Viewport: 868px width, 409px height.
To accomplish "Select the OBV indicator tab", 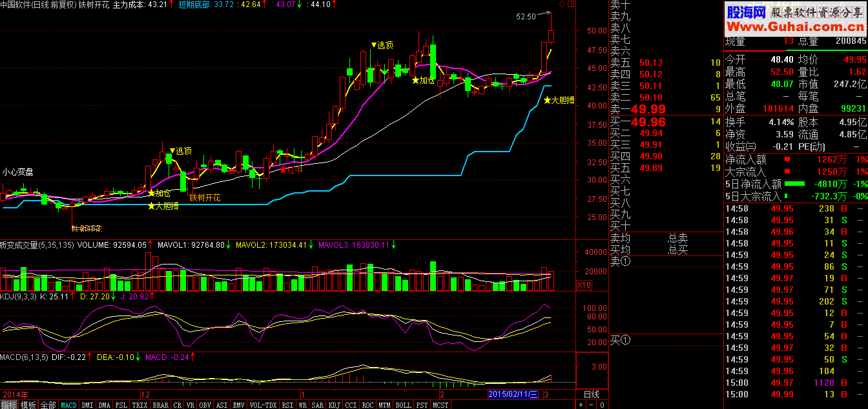I will [205, 404].
